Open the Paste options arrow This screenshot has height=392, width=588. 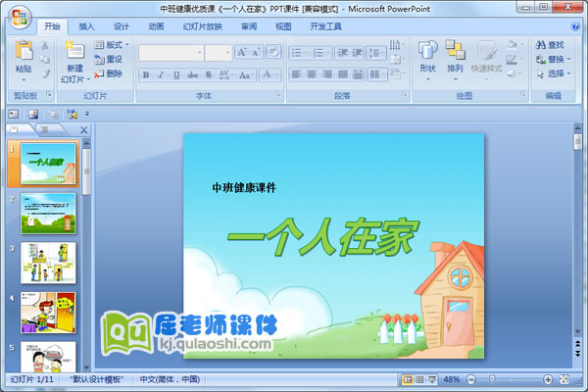[x=24, y=80]
